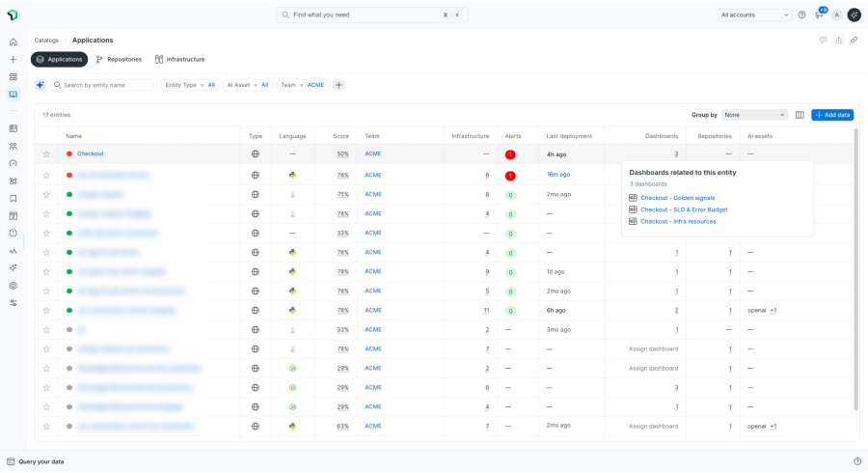Click the globe type icon in the Checkout row
This screenshot has height=473, width=868.
[x=256, y=154]
